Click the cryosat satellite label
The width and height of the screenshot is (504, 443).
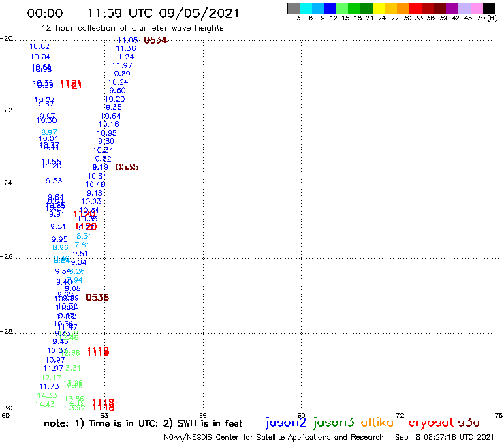tap(431, 423)
